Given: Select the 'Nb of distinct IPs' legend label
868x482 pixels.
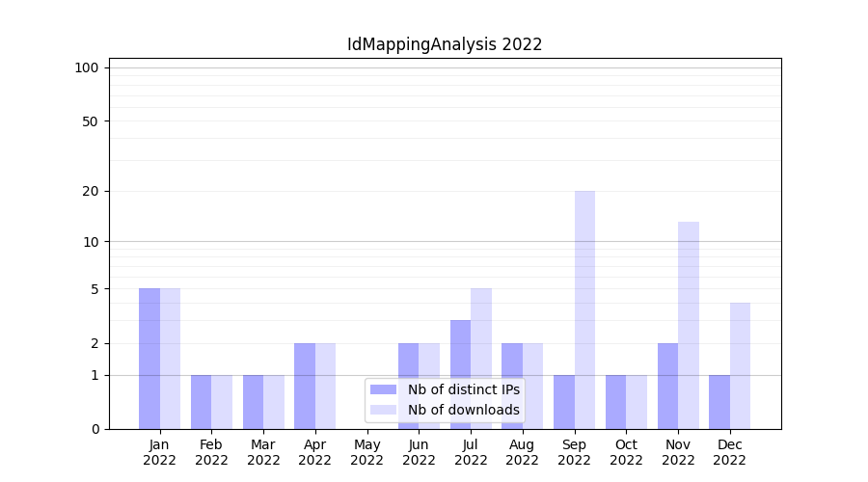Looking at the screenshot, I should pos(463,389).
